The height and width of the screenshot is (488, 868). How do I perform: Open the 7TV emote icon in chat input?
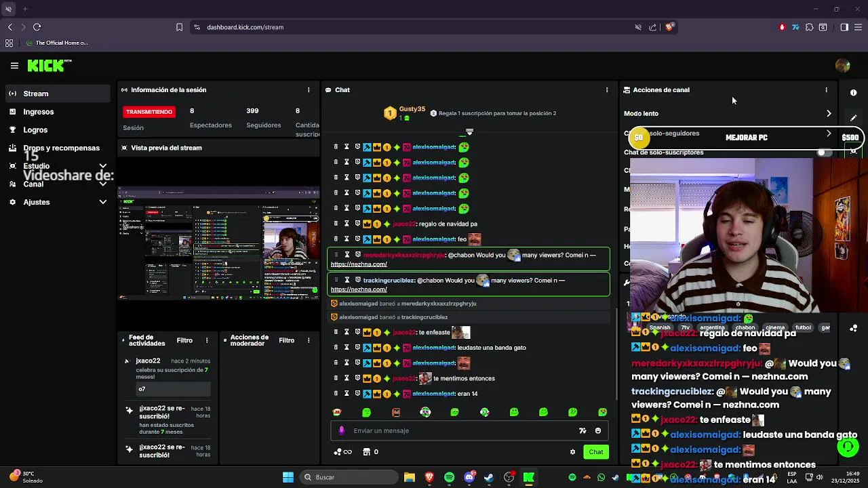[x=583, y=430]
